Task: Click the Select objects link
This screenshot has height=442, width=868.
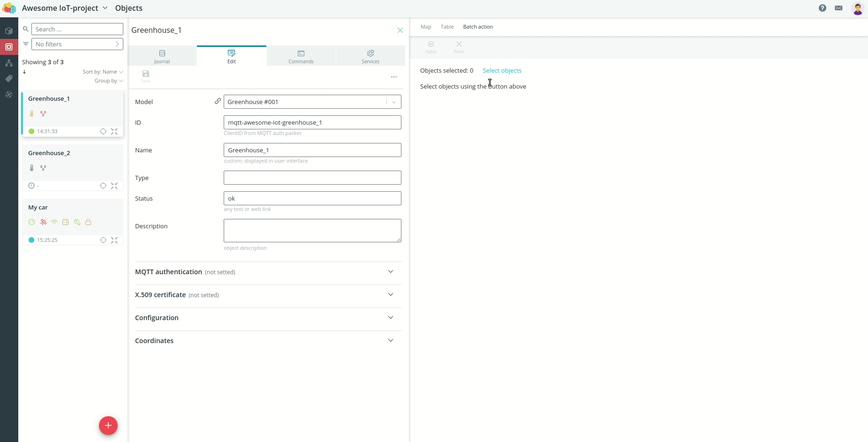Action: click(x=502, y=71)
